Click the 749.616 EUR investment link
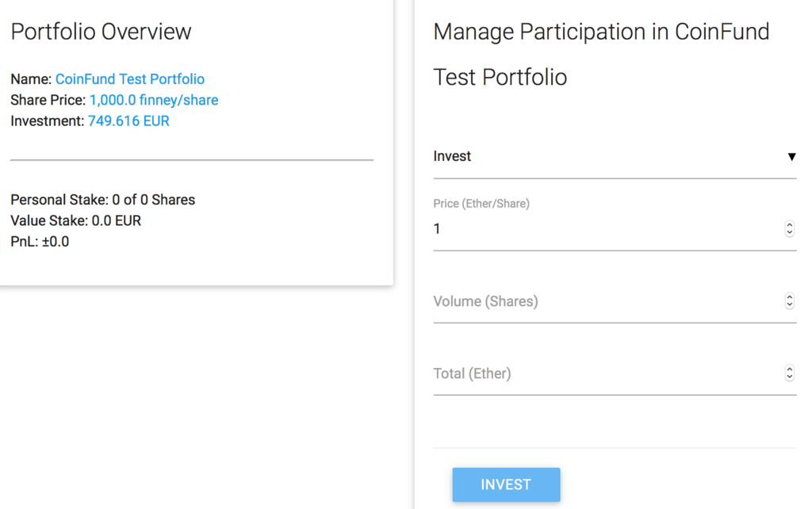The height and width of the screenshot is (509, 812). click(128, 121)
